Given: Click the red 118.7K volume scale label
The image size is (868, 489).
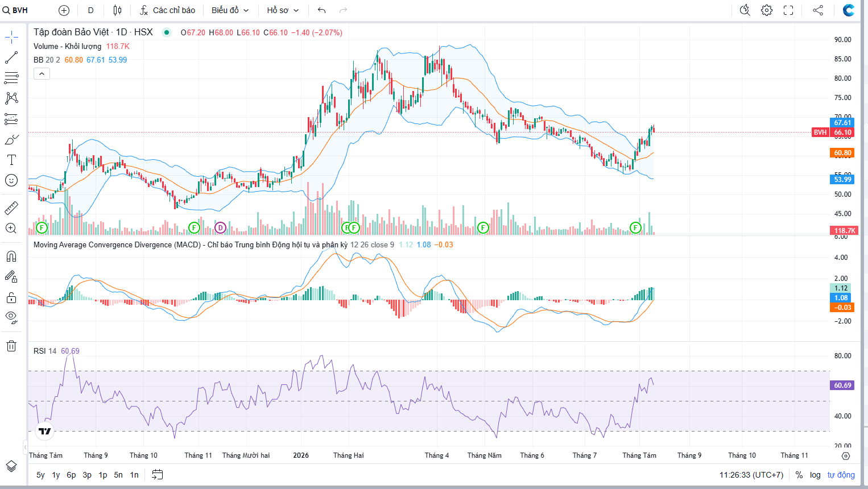Looking at the screenshot, I should click(x=845, y=231).
